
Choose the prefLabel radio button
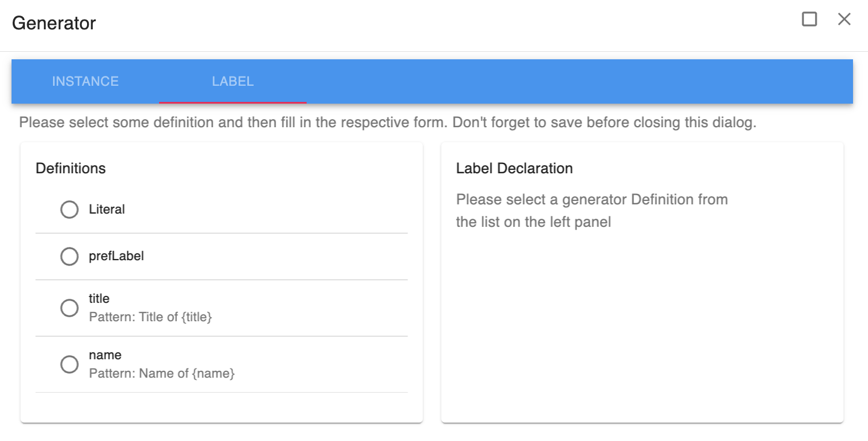[x=69, y=256]
